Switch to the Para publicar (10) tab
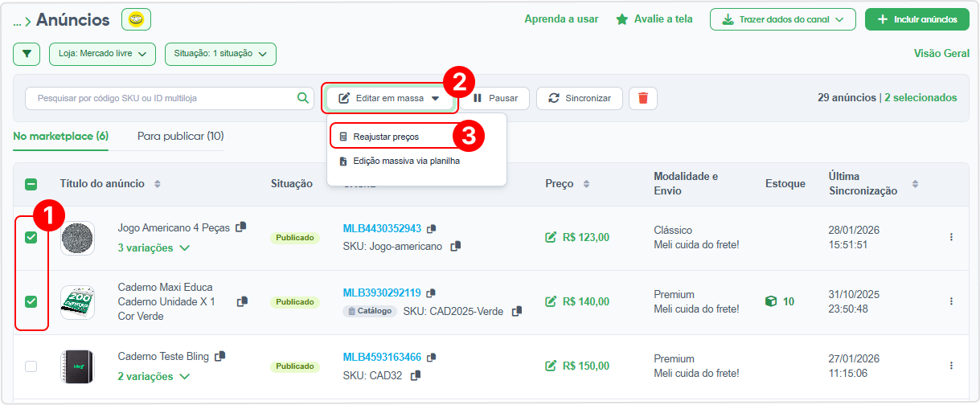Image resolution: width=980 pixels, height=405 pixels. 181,136
